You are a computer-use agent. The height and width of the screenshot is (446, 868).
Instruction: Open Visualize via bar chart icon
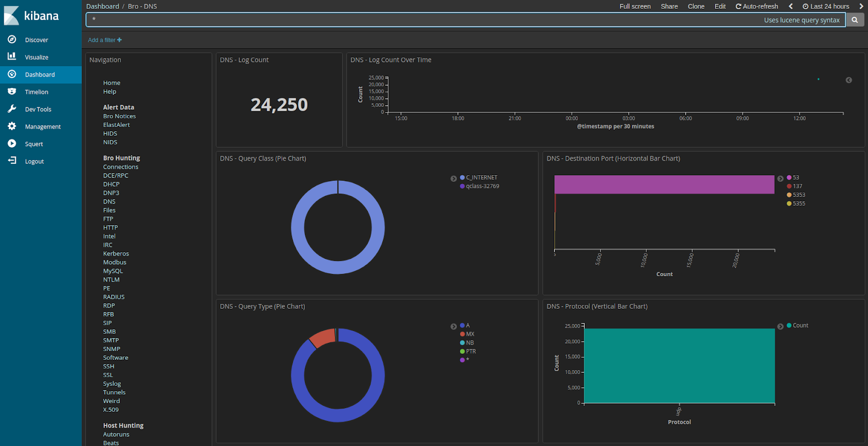[x=12, y=56]
